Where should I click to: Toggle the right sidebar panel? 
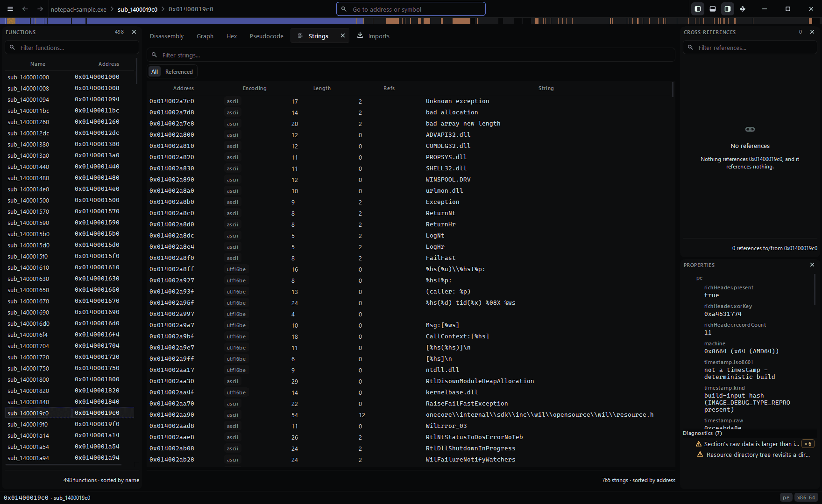(x=728, y=9)
